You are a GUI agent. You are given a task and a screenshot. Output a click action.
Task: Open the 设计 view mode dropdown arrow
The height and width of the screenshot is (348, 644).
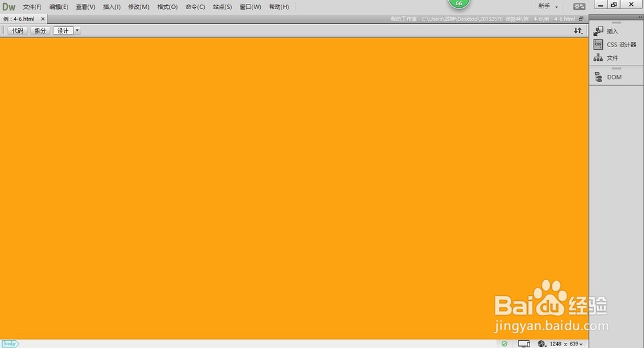click(77, 30)
